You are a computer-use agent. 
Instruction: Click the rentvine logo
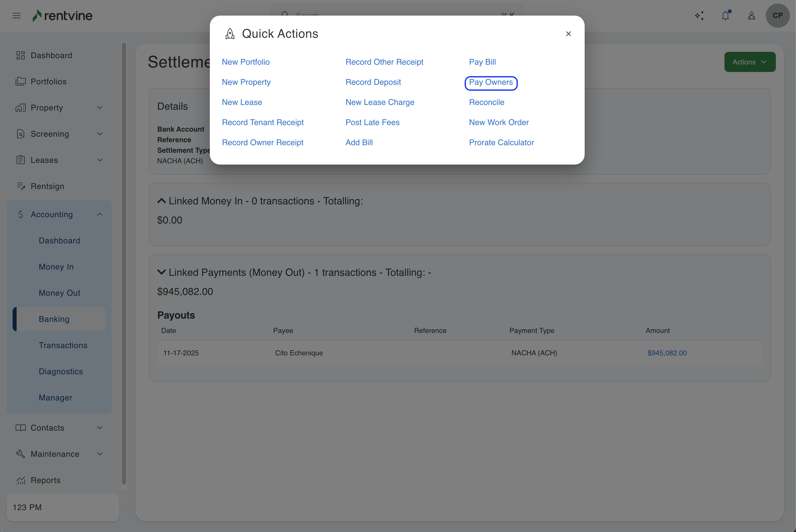tap(62, 16)
